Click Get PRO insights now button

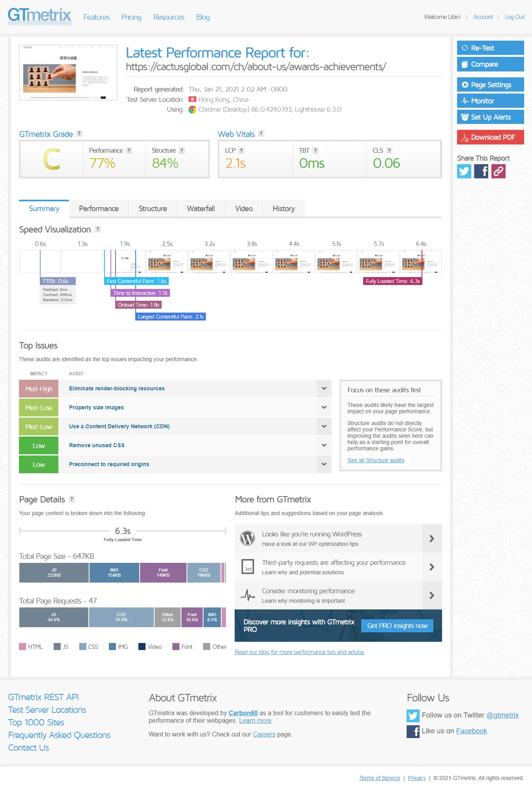click(397, 626)
